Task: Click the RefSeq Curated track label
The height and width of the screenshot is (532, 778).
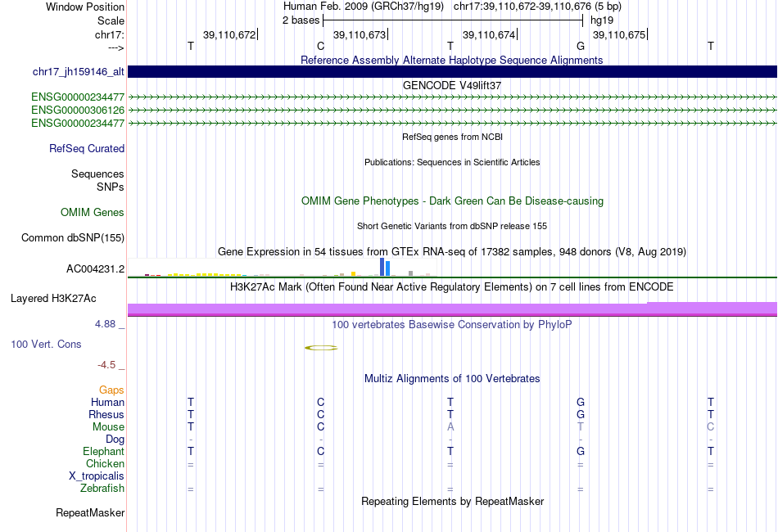Action: pyautogui.click(x=87, y=149)
